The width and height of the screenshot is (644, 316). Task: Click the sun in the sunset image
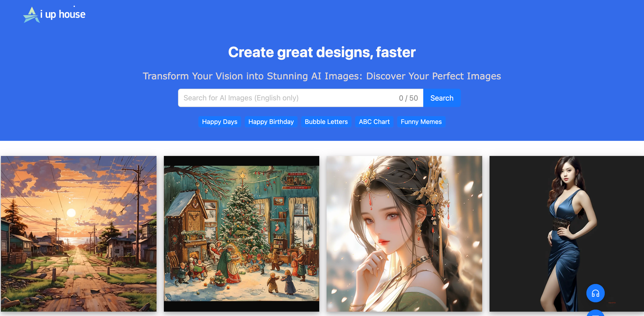click(x=71, y=213)
